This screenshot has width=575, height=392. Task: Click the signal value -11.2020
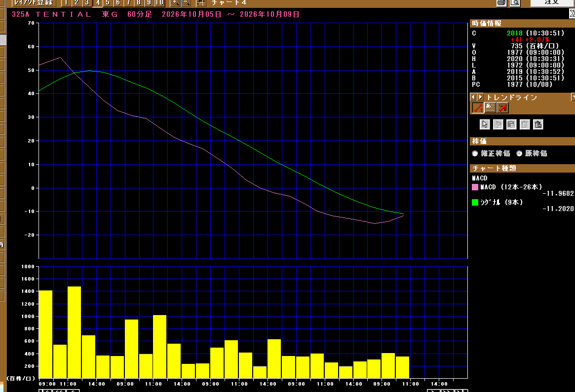[558, 209]
